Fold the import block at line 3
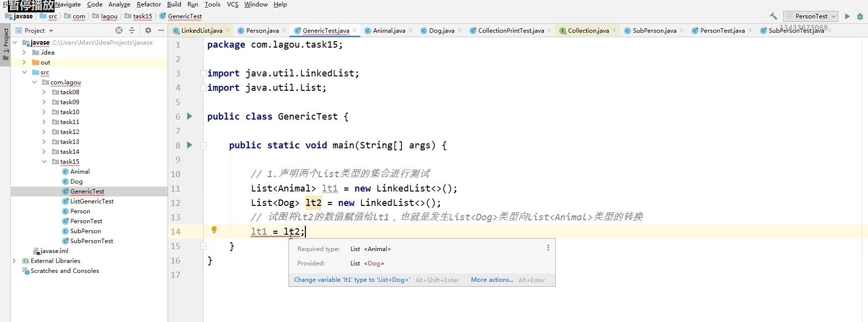This screenshot has height=322, width=868. pos(203,73)
